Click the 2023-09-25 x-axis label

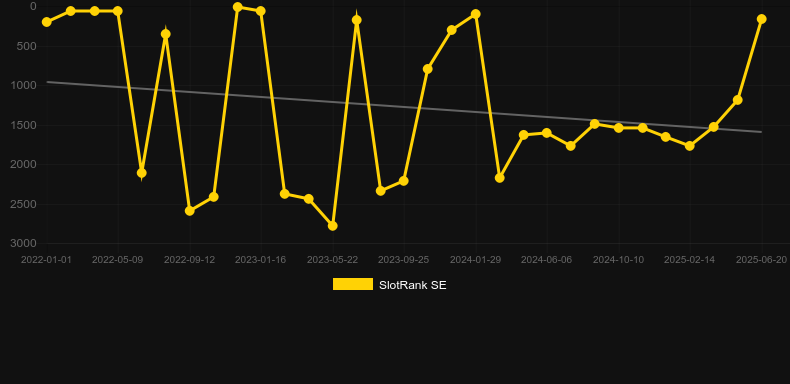404,260
